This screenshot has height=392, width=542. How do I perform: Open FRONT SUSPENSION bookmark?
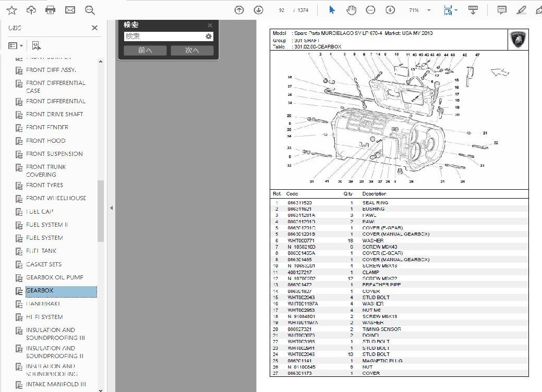pyautogui.click(x=54, y=154)
